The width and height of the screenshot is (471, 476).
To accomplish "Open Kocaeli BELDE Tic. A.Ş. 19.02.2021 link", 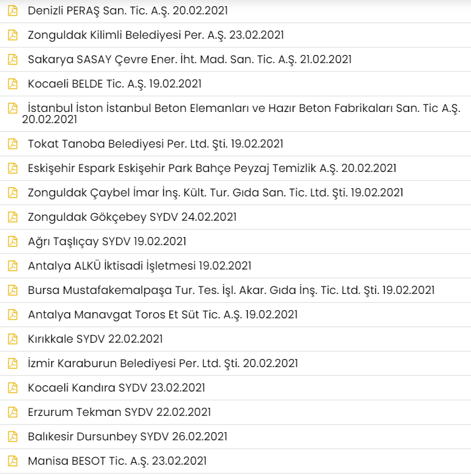I will coord(114,84).
